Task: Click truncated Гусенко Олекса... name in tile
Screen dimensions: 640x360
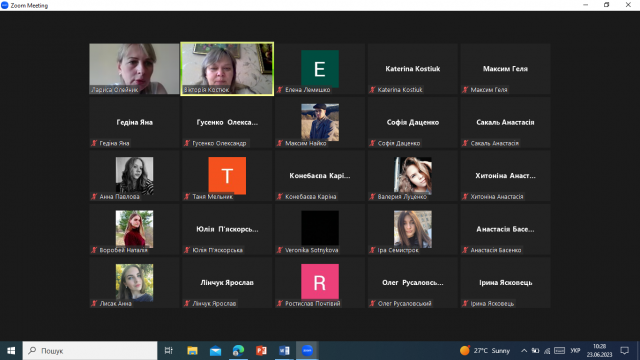Action: click(227, 122)
